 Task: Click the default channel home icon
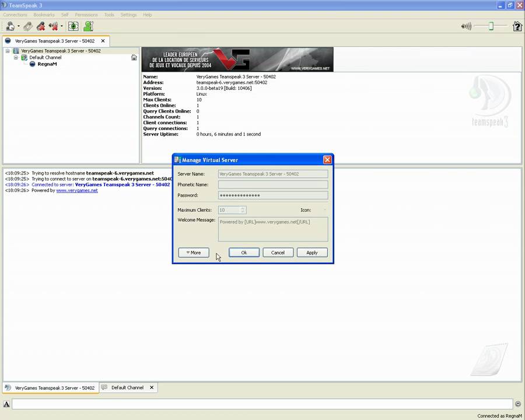click(134, 58)
